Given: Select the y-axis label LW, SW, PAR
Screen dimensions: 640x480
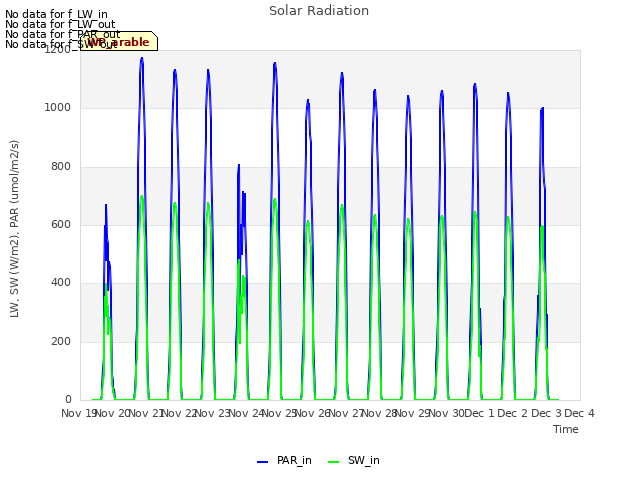Looking at the screenshot, I should click(x=14, y=229).
